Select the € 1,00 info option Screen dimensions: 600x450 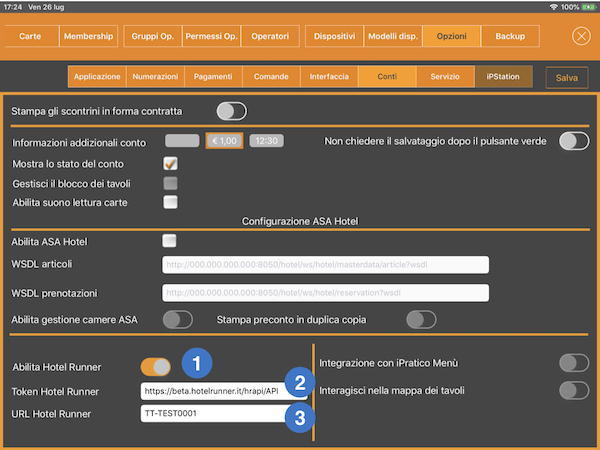[x=224, y=141]
